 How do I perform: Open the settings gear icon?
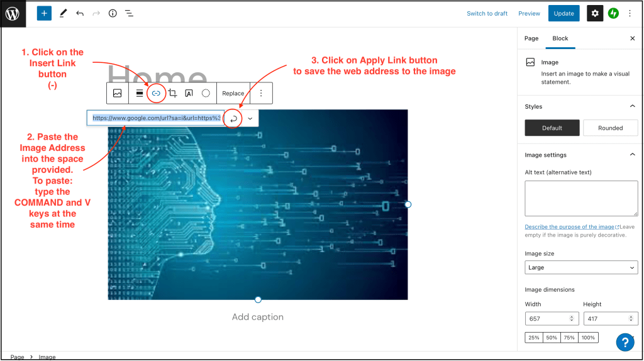pos(595,13)
